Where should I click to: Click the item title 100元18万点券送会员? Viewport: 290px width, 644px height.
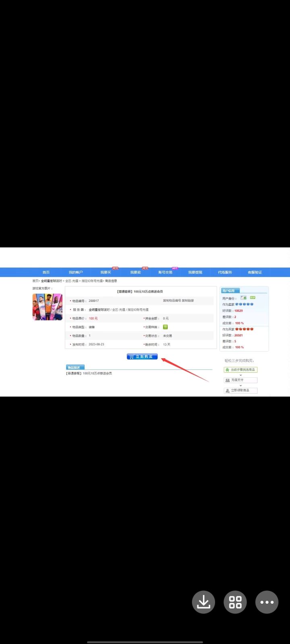(x=148, y=291)
